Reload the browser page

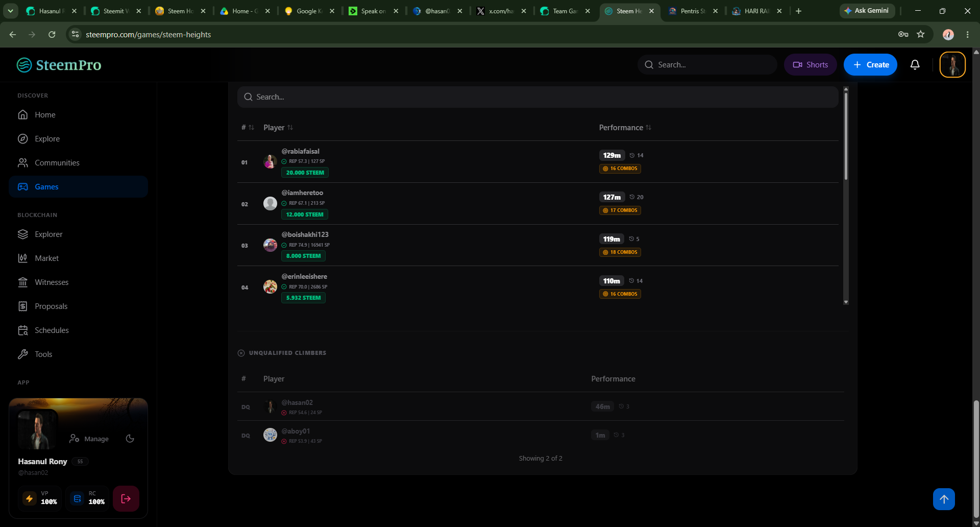tap(52, 34)
